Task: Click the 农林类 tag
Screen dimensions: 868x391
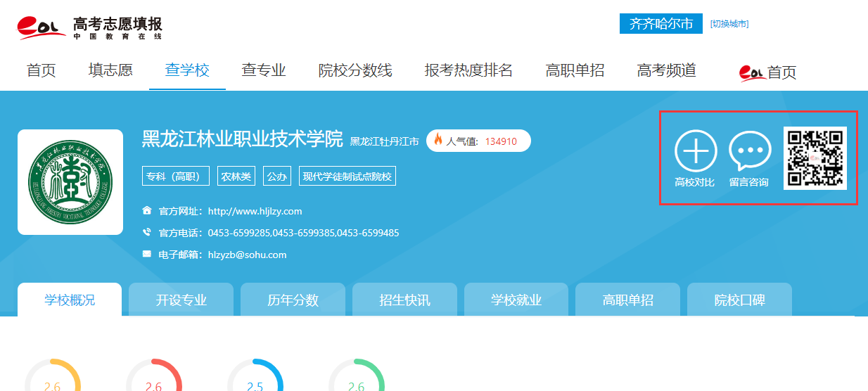Action: 236,177
